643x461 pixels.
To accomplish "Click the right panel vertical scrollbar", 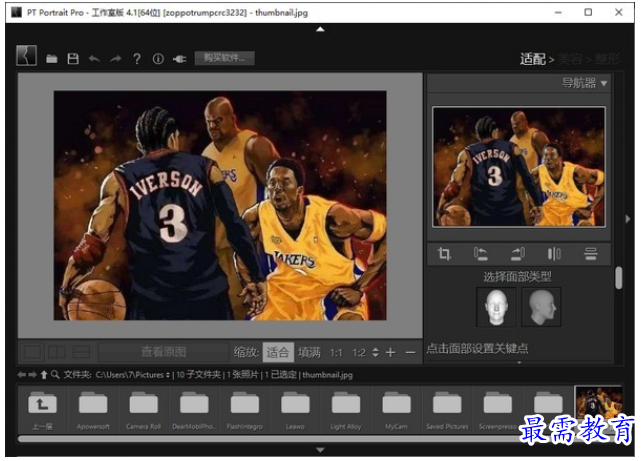I will point(618,278).
